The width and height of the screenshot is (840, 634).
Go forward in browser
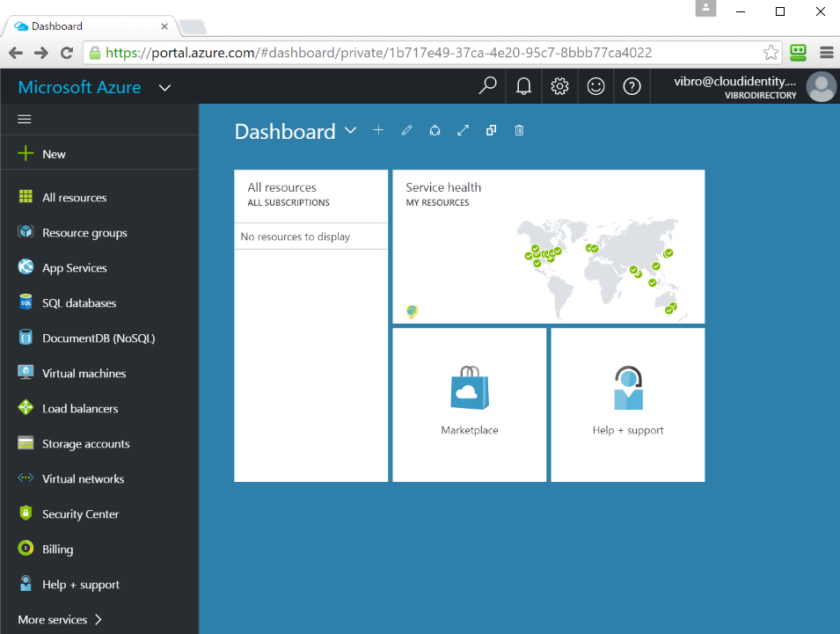tap(40, 53)
